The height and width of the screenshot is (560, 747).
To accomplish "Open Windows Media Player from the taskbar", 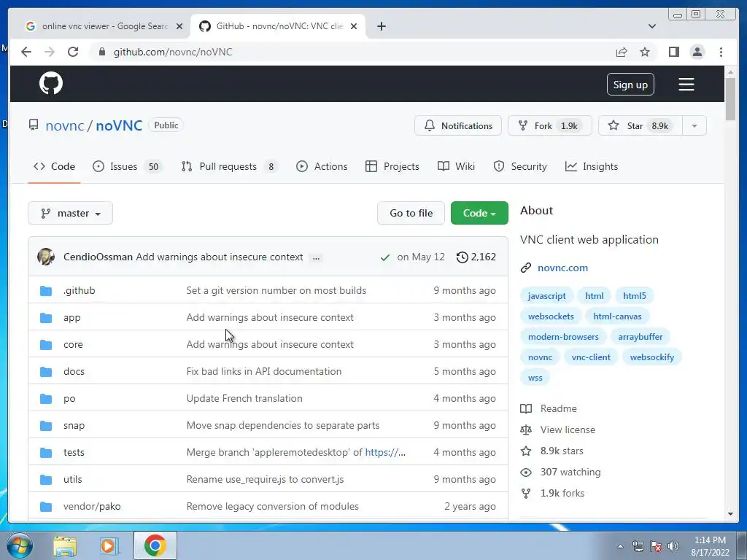I will (x=109, y=546).
